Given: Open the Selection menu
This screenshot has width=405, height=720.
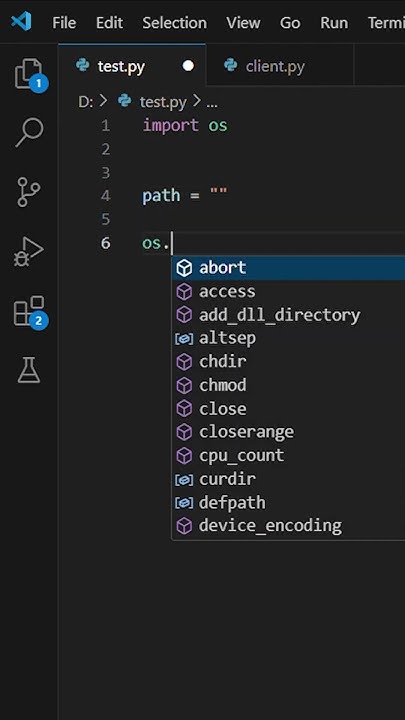Looking at the screenshot, I should [174, 22].
